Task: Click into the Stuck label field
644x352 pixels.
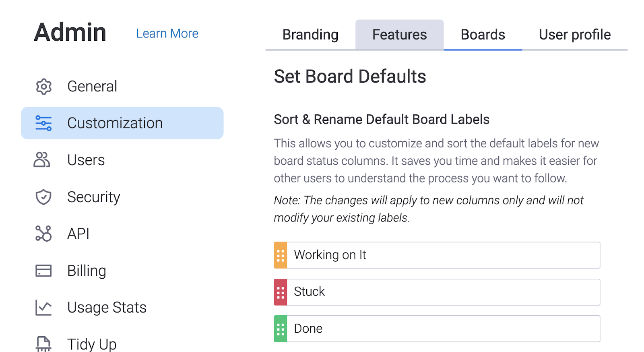Action: pyautogui.click(x=443, y=292)
